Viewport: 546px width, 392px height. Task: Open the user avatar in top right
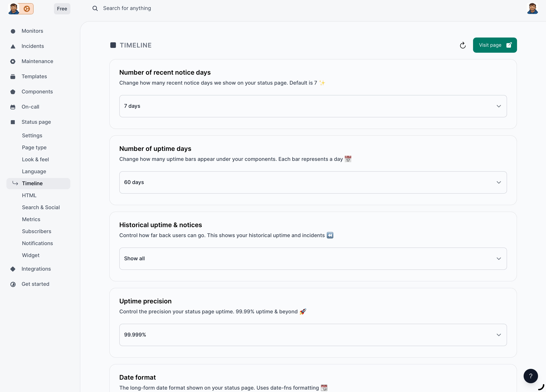[532, 9]
